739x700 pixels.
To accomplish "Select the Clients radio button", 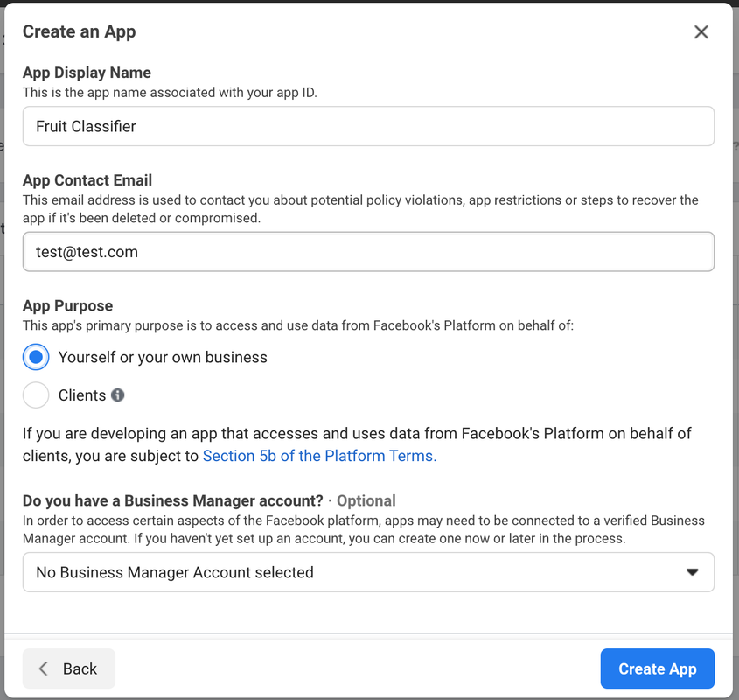I will click(x=36, y=395).
